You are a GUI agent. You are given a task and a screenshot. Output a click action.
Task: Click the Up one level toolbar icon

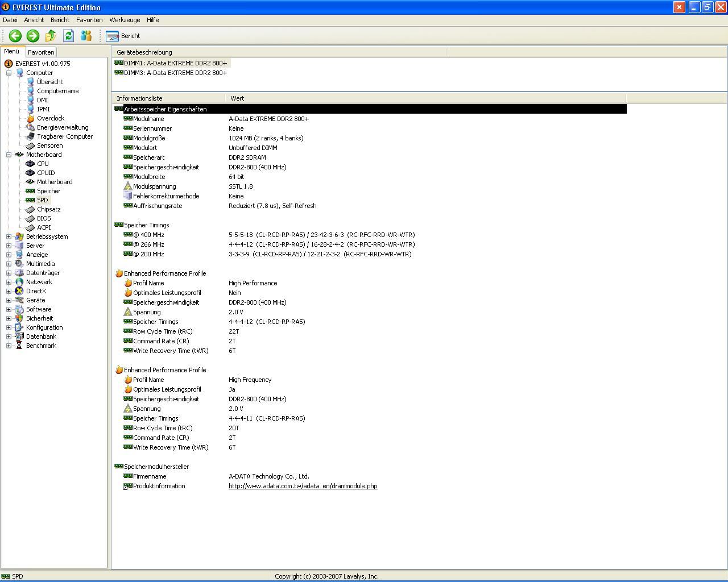point(51,36)
